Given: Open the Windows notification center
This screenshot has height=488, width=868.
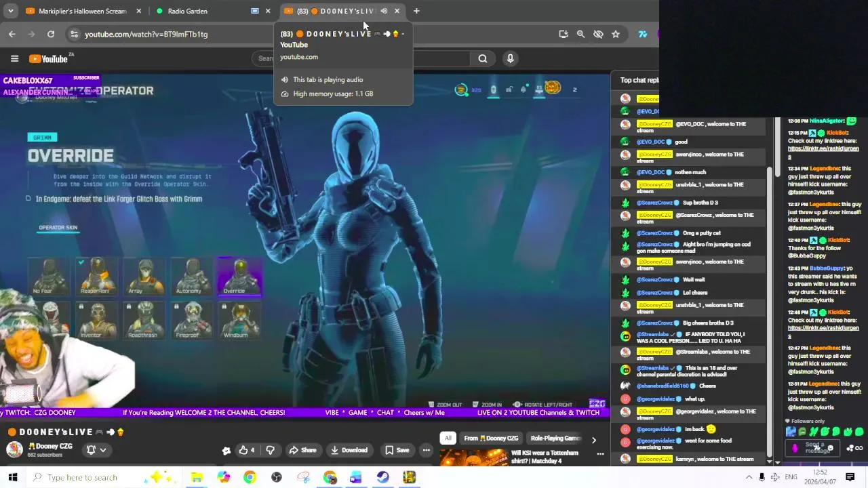Looking at the screenshot, I should coord(850,477).
